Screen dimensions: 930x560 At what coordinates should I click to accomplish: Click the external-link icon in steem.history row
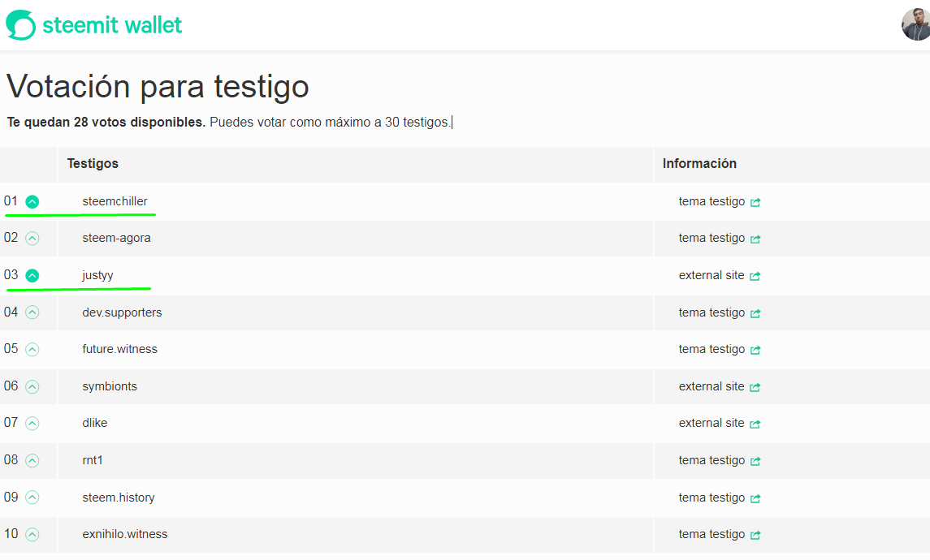(x=755, y=499)
